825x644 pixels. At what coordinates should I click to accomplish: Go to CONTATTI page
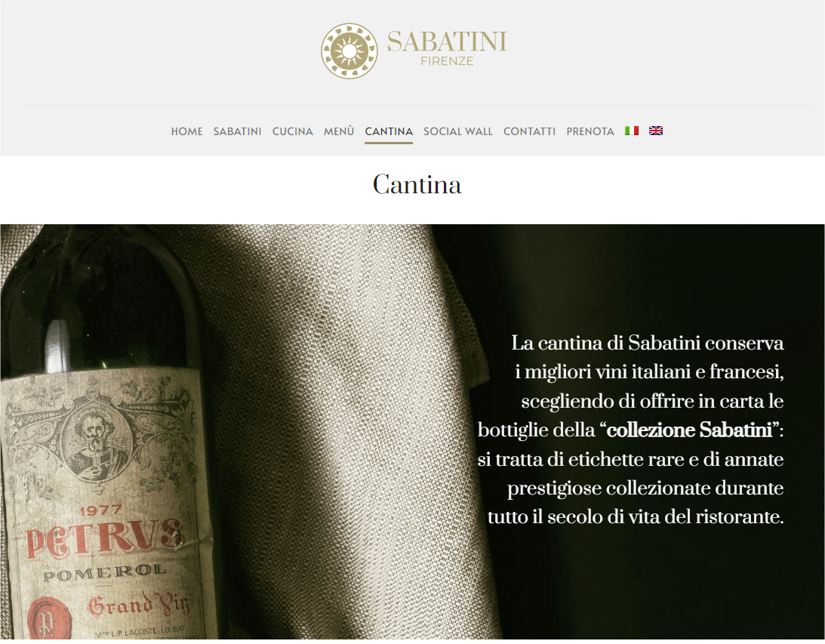[x=529, y=131]
